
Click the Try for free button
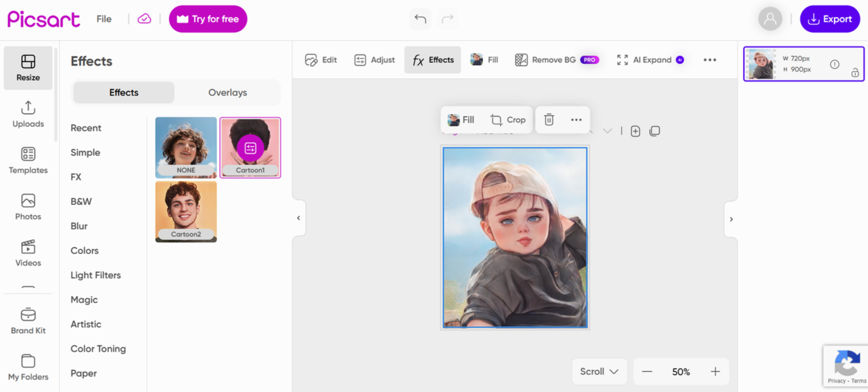(x=208, y=19)
